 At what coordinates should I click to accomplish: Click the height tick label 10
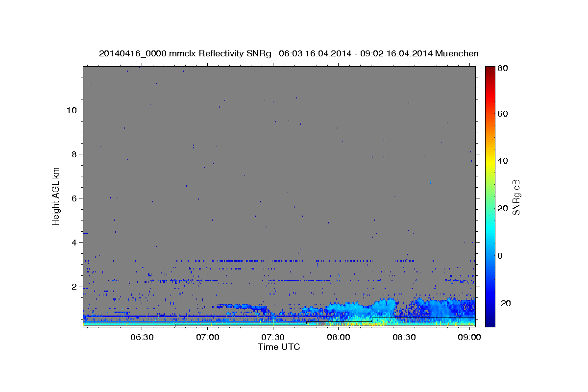point(72,110)
